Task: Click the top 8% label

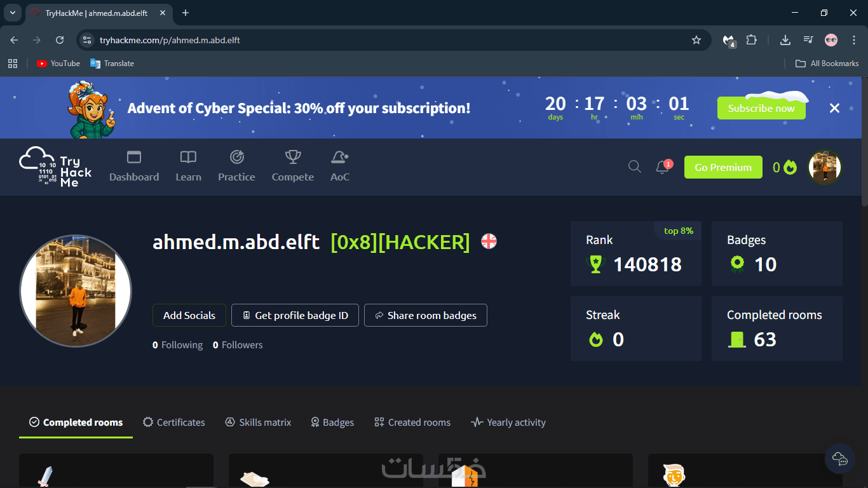Action: [x=678, y=231]
